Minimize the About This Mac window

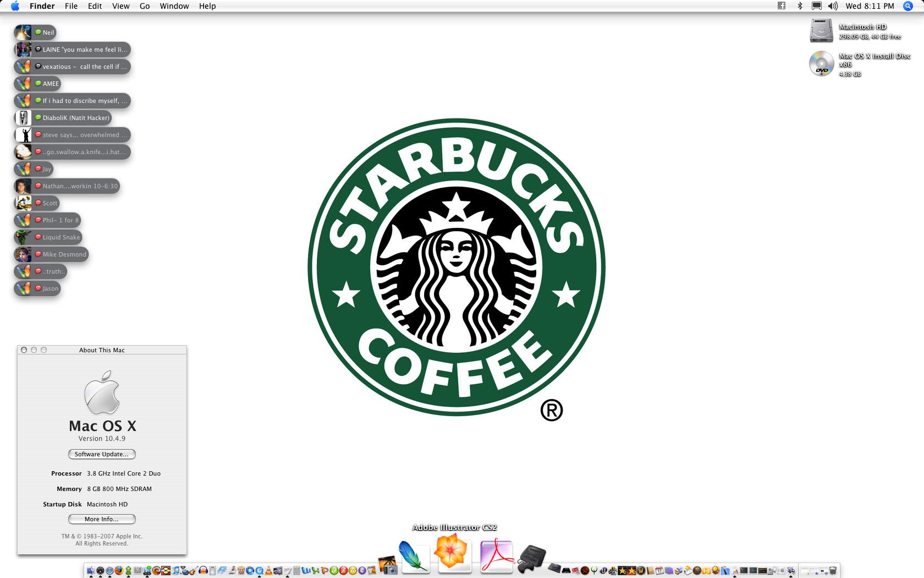pos(34,350)
